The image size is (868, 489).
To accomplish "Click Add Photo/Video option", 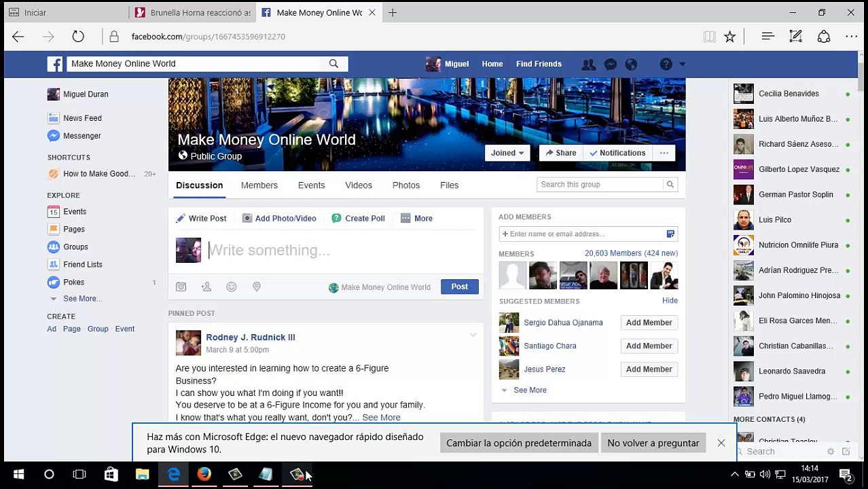I will point(279,219).
